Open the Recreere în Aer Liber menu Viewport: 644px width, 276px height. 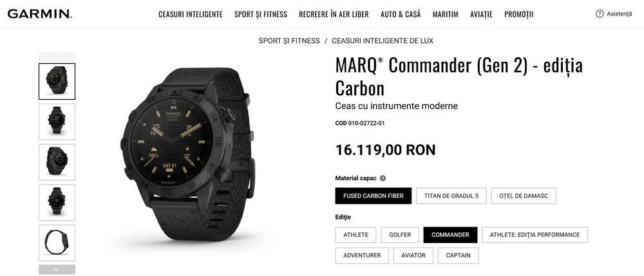coord(334,14)
